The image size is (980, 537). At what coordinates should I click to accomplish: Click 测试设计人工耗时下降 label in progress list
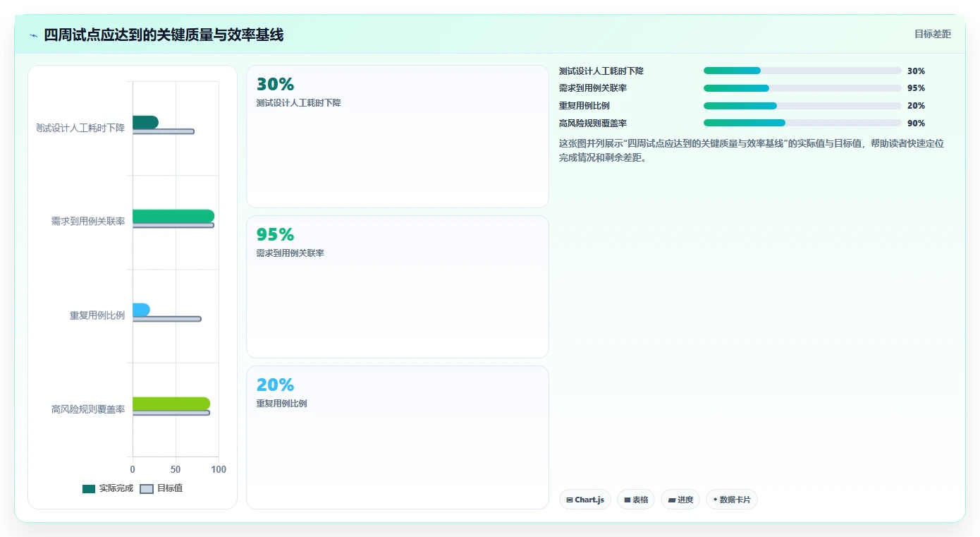(601, 71)
